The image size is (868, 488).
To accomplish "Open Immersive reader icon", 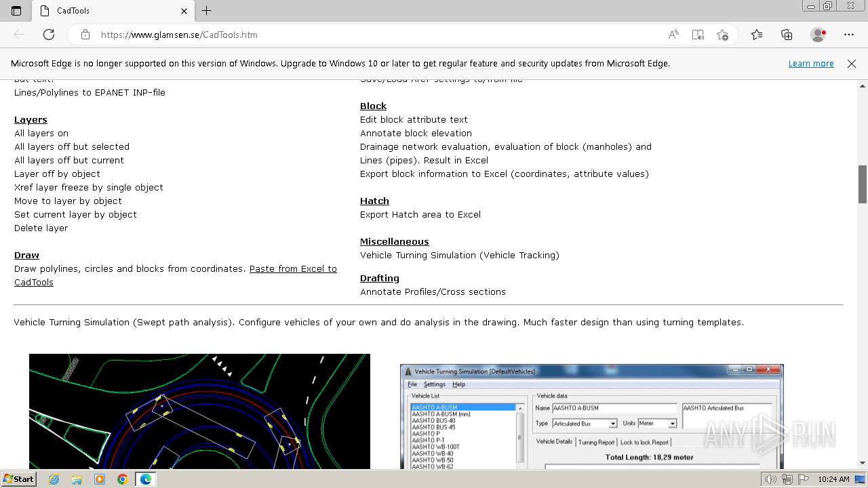I will (x=698, y=35).
